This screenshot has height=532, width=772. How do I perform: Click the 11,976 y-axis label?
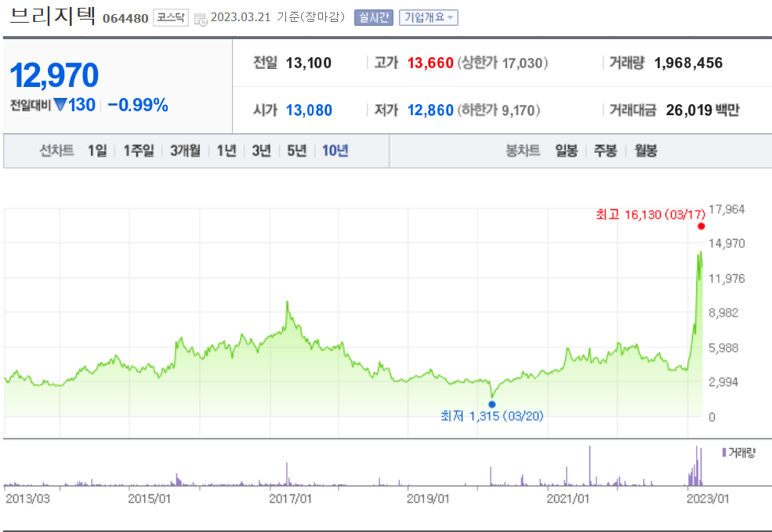point(727,279)
